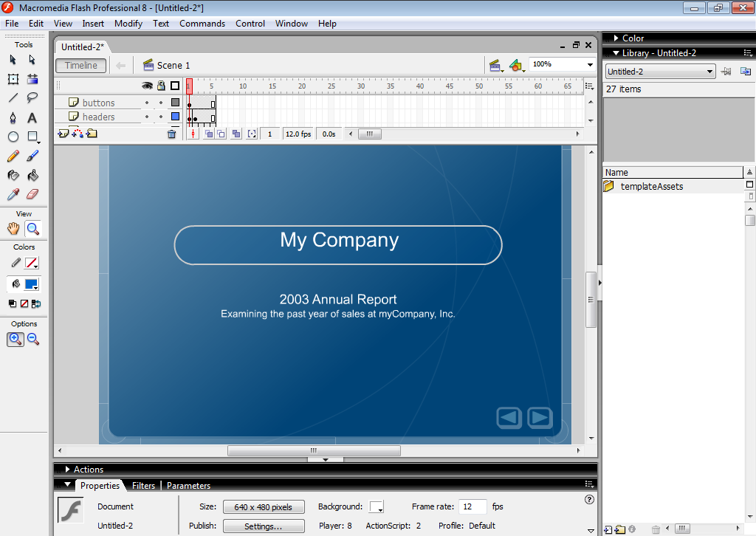Screen dimensions: 756x536
Task: Click the Insert Layer icon
Action: 63,134
